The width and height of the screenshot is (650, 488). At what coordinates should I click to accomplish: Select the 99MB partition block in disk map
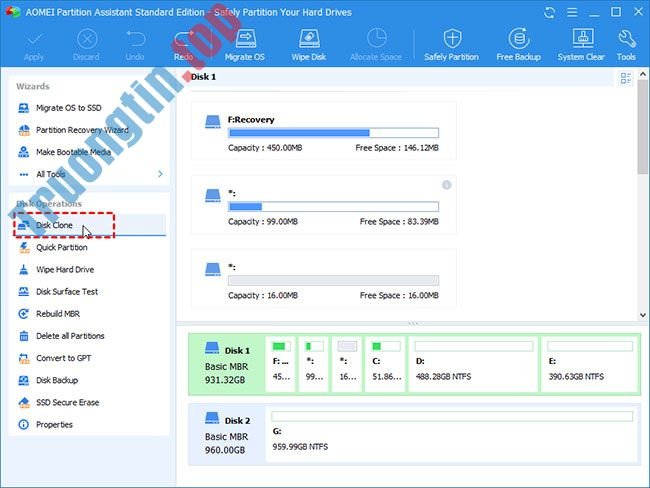click(x=314, y=364)
